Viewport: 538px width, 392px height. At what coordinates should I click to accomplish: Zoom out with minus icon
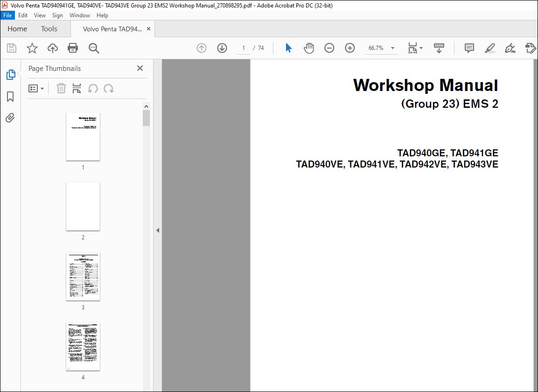pos(329,48)
